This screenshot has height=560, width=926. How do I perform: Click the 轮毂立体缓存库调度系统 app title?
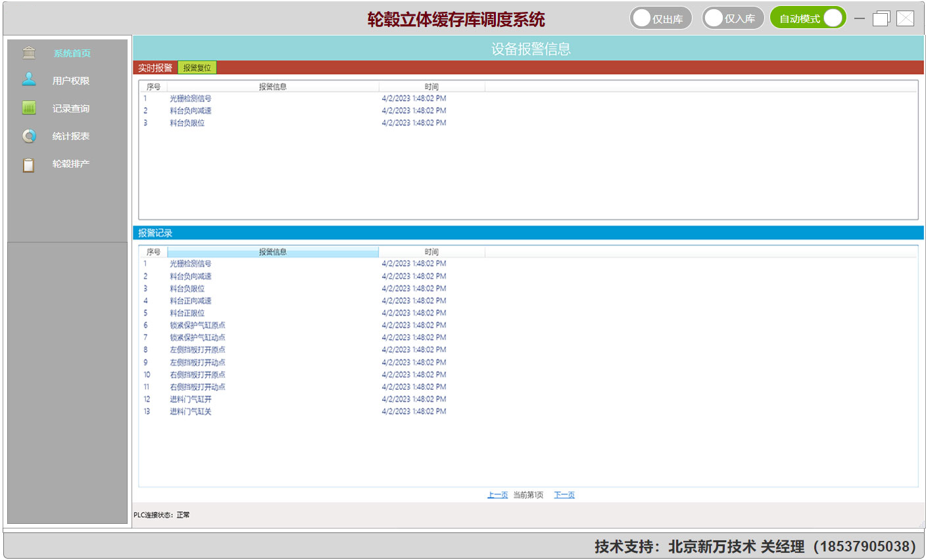click(x=456, y=20)
